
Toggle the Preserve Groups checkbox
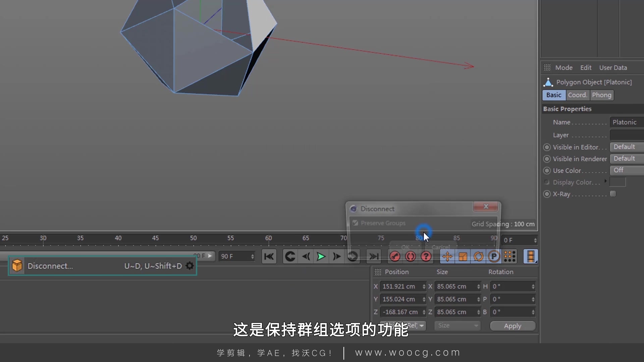[356, 223]
